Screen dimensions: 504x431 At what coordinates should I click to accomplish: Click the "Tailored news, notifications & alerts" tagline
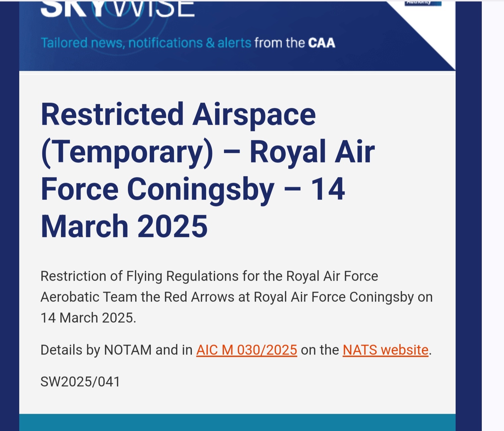pyautogui.click(x=146, y=43)
